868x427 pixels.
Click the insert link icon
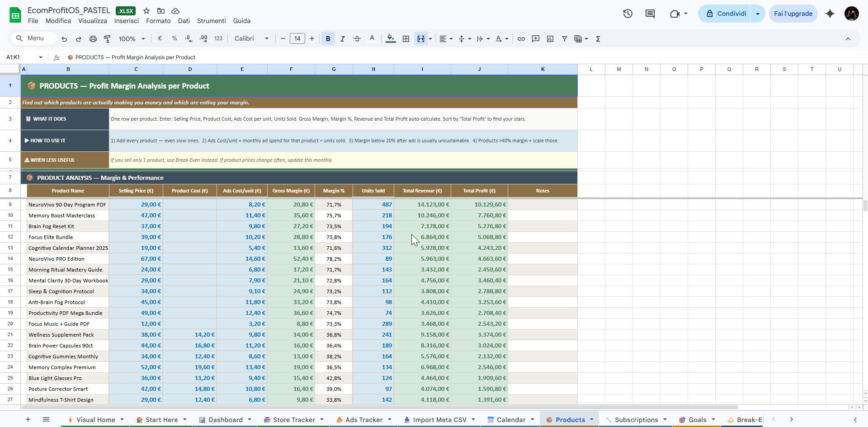pyautogui.click(x=521, y=39)
